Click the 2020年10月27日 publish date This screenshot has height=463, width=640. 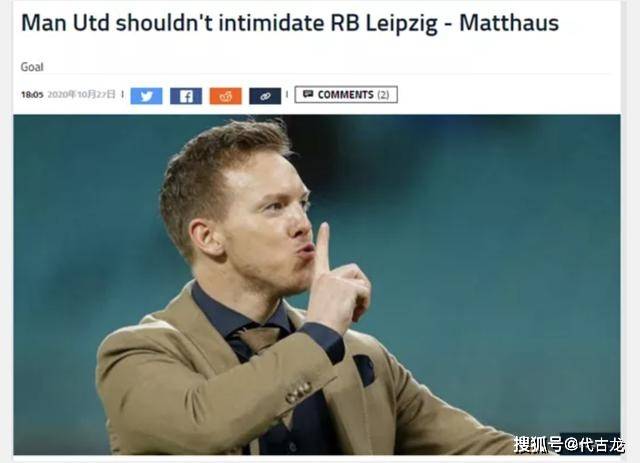[x=82, y=95]
